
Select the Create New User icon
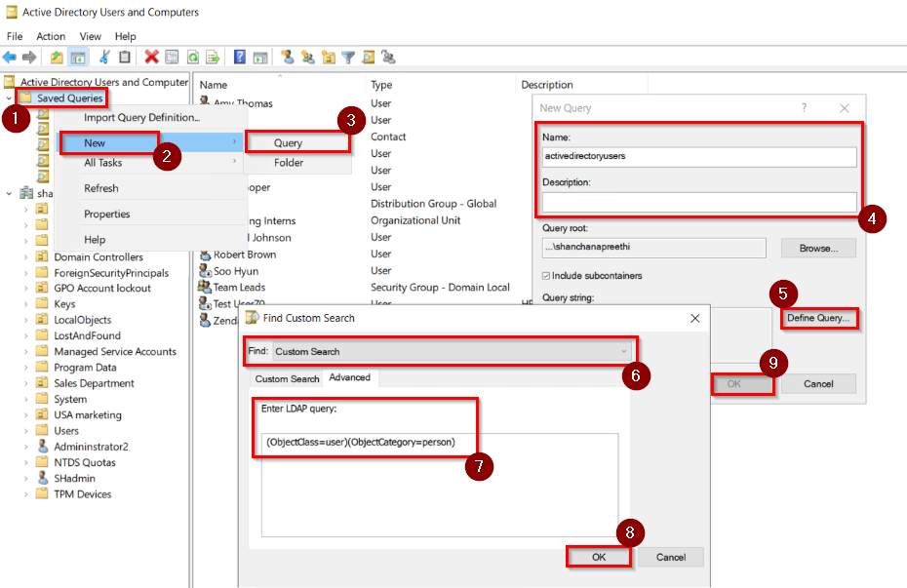pyautogui.click(x=289, y=57)
